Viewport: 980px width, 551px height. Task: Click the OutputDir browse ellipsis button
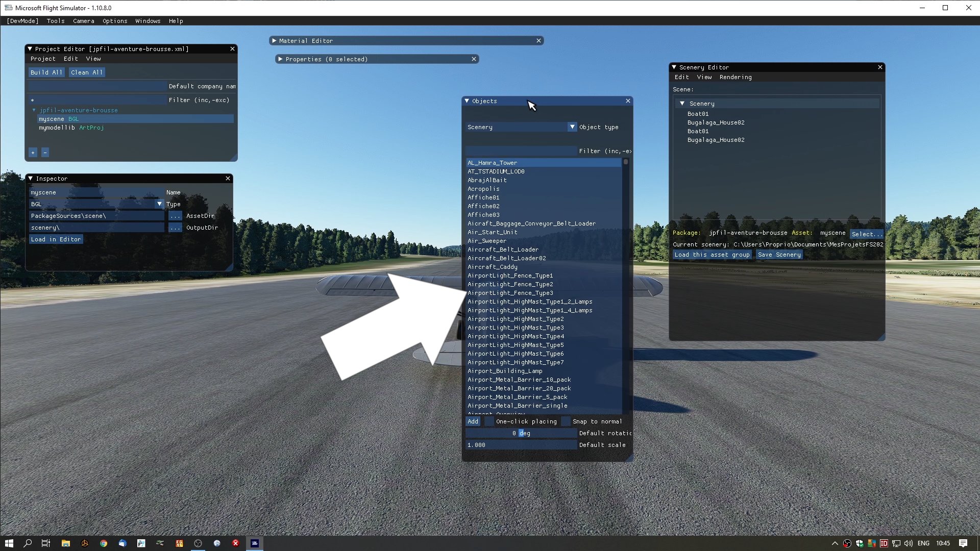175,228
